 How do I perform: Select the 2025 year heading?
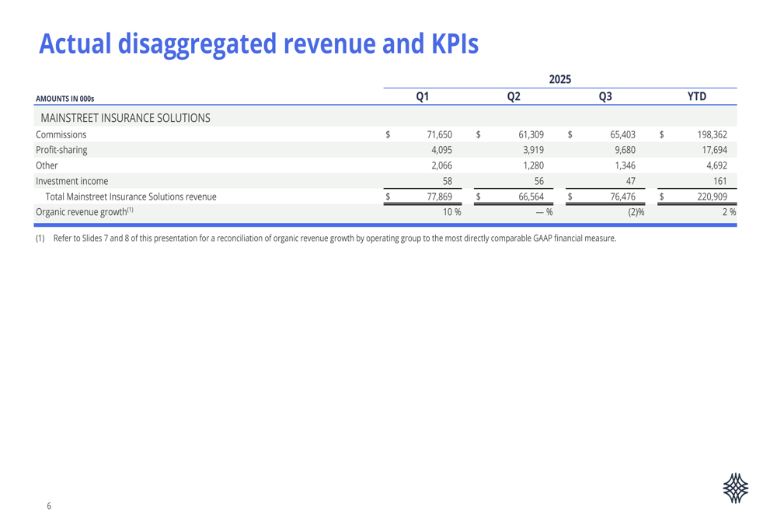pos(559,79)
